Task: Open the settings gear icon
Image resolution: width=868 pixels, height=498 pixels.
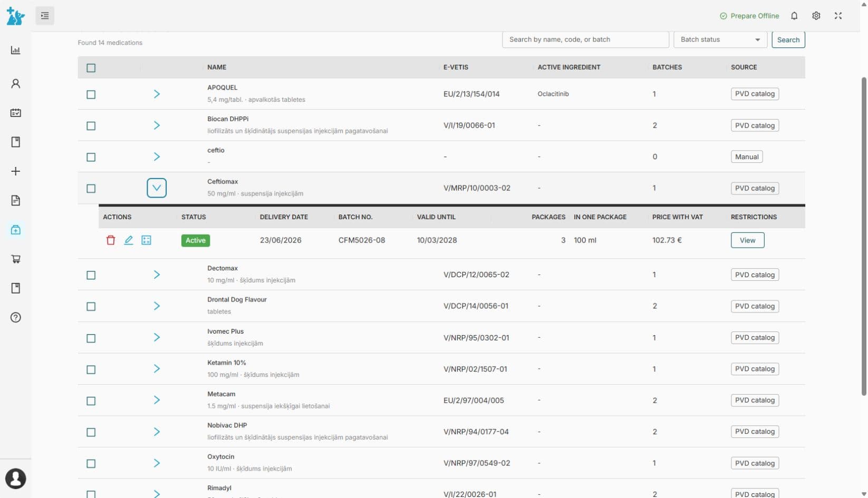Action: [816, 16]
